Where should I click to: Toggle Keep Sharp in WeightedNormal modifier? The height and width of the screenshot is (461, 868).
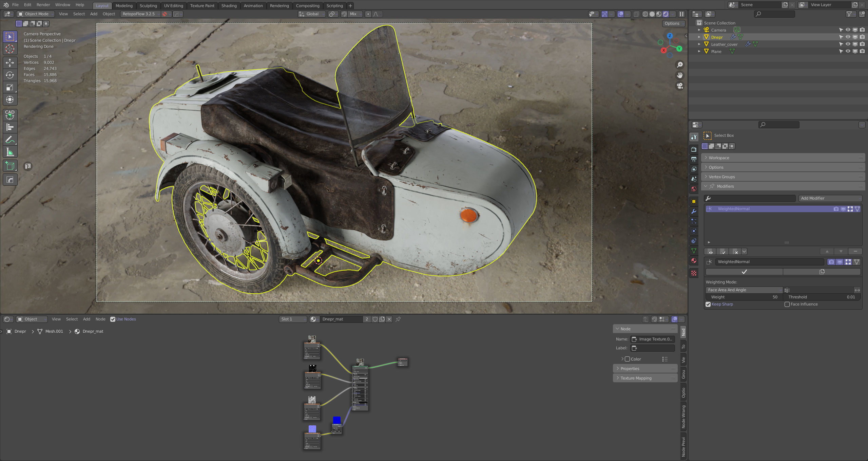[x=708, y=304]
